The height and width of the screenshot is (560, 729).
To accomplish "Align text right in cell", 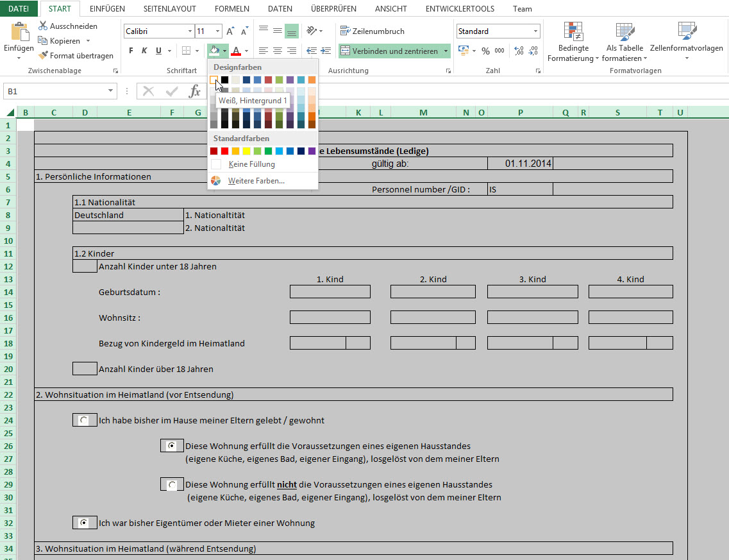I will pos(292,51).
